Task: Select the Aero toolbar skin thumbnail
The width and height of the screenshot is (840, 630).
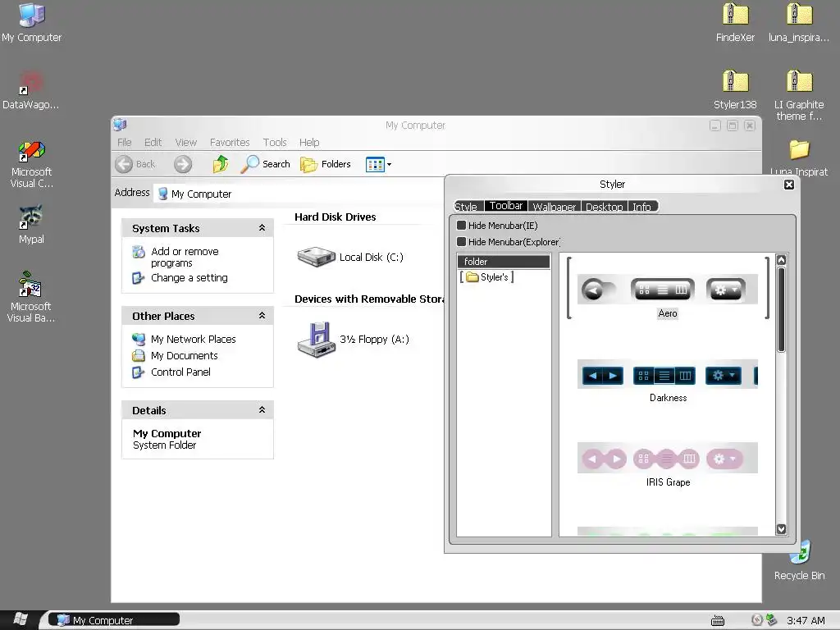Action: 668,290
